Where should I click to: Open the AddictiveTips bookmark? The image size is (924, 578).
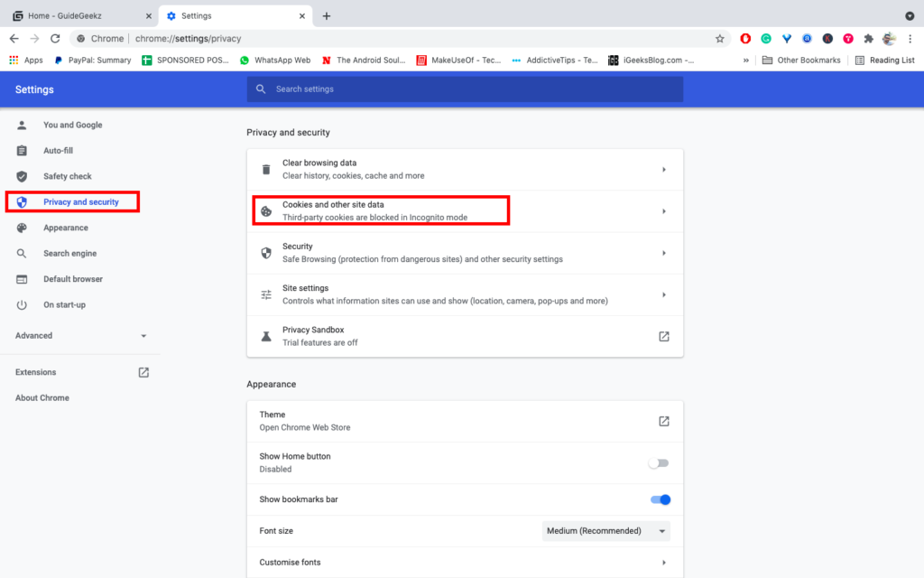(555, 61)
